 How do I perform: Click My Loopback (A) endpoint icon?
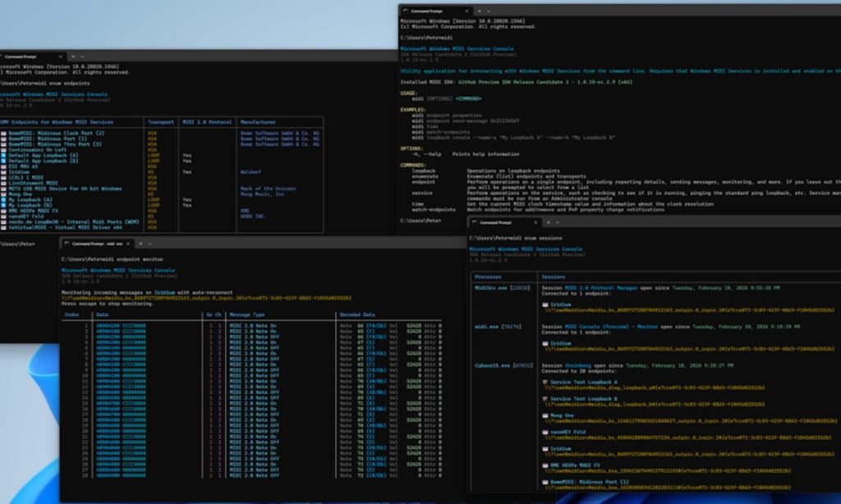click(5, 200)
